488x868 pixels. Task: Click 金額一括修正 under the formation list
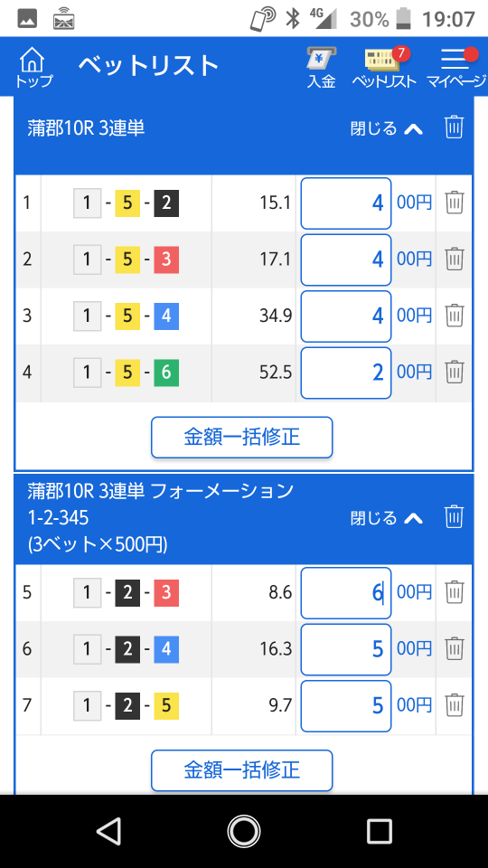click(242, 770)
